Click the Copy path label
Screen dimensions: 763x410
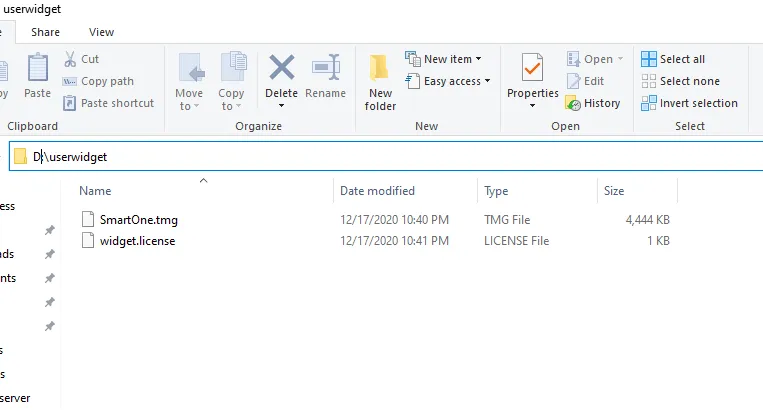[107, 81]
